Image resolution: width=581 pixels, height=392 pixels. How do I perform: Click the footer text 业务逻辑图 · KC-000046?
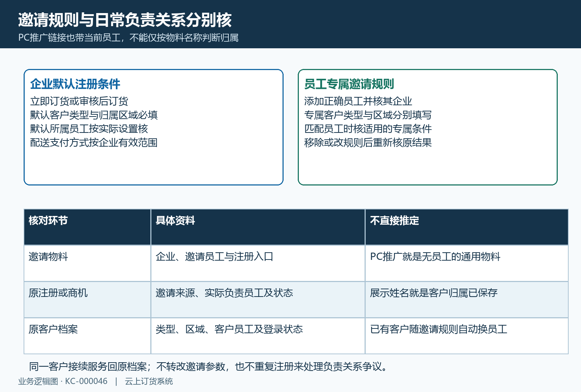pyautogui.click(x=63, y=381)
